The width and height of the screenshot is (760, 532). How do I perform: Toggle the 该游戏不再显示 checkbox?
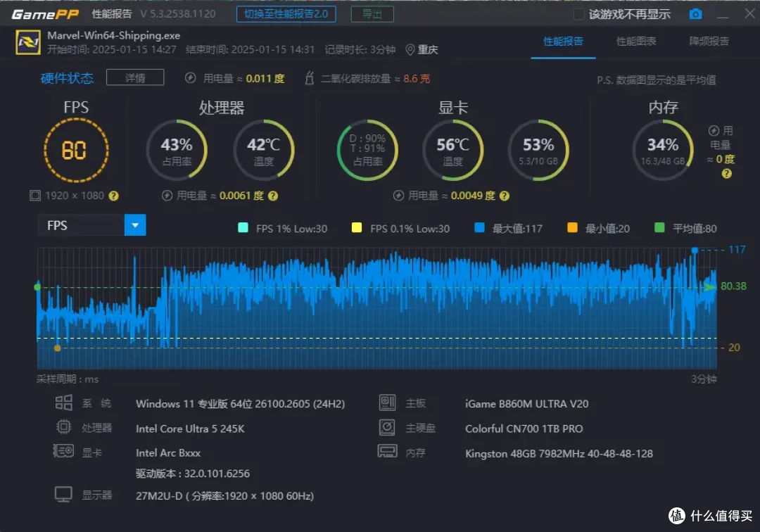pyautogui.click(x=578, y=15)
